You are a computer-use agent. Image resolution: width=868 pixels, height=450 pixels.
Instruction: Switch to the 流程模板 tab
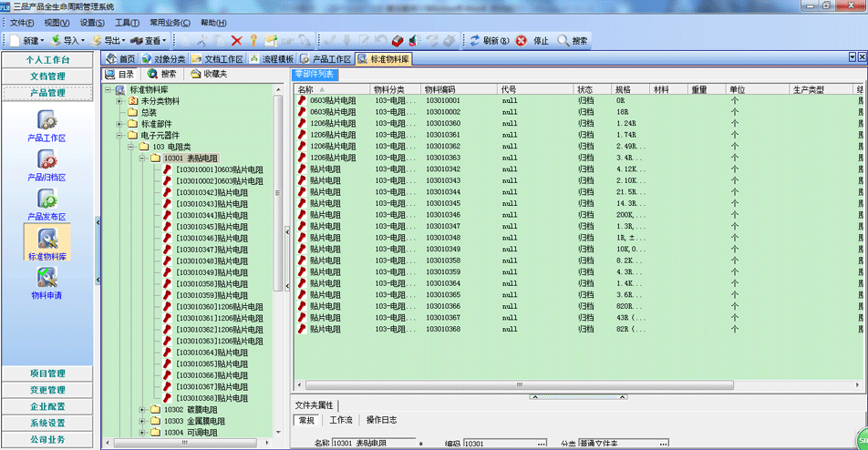pyautogui.click(x=271, y=59)
